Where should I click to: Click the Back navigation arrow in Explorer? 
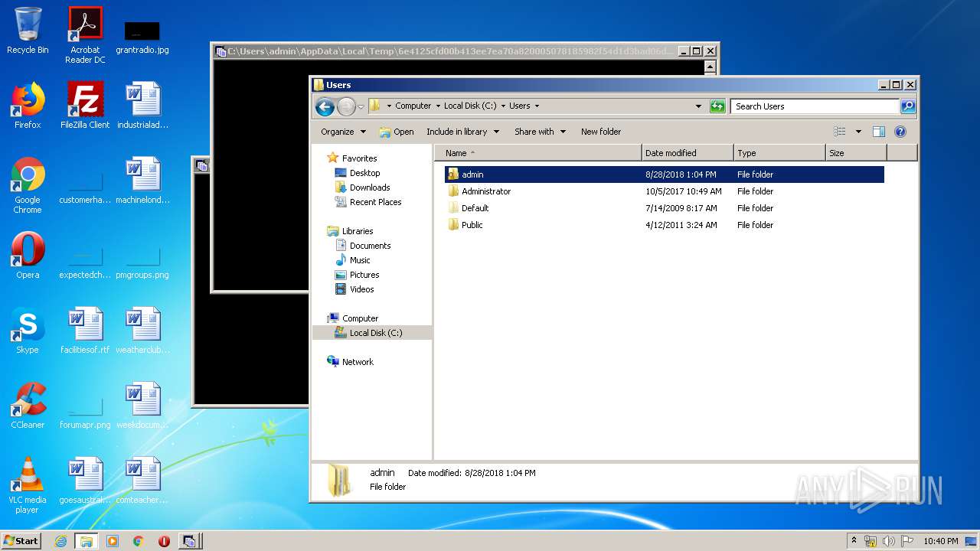[325, 106]
